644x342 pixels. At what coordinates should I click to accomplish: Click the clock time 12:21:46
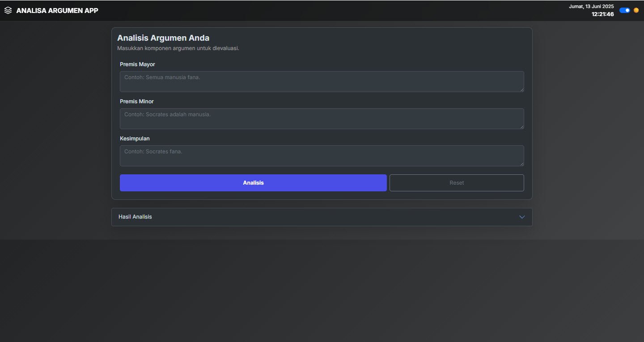pyautogui.click(x=602, y=14)
